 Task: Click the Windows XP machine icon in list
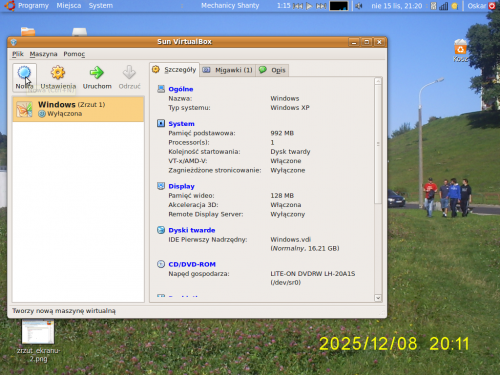pos(24,109)
